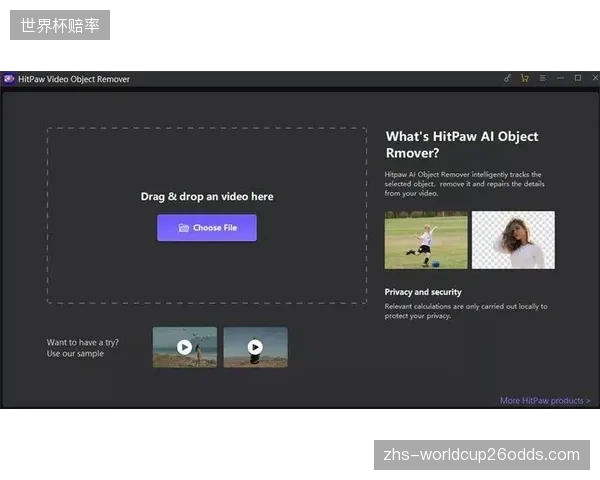This screenshot has height=480, width=600.
Task: Open the woman cutout example image
Action: coord(513,240)
